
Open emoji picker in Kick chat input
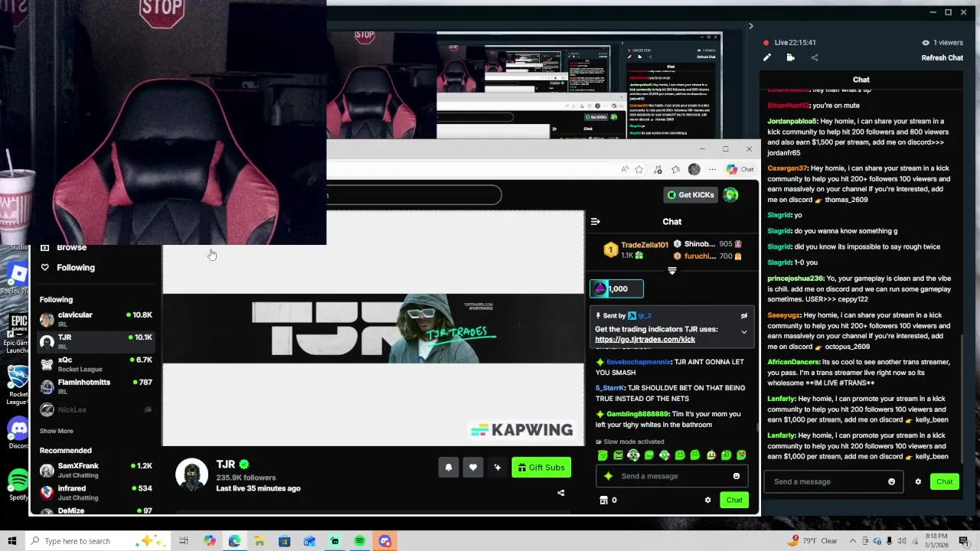[x=737, y=476]
